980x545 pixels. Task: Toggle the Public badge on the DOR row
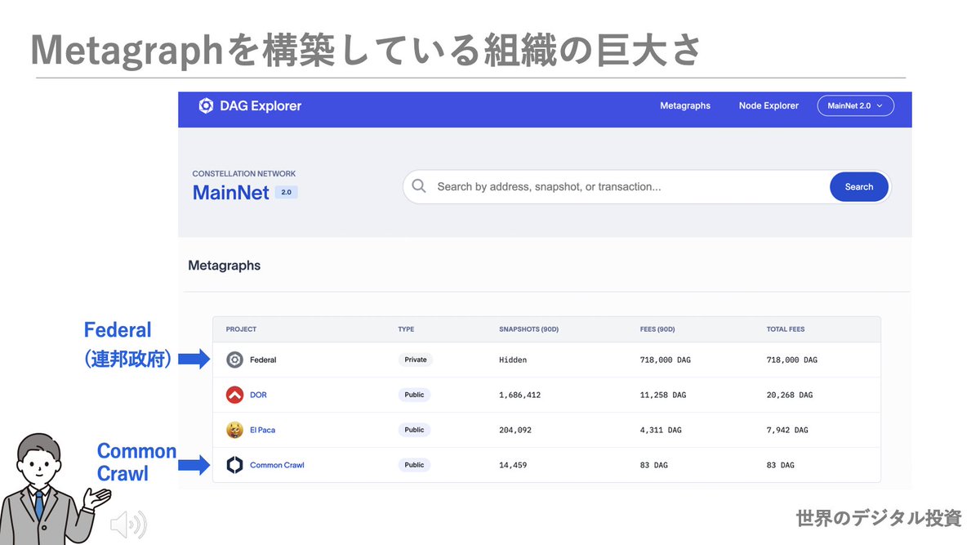tap(414, 395)
